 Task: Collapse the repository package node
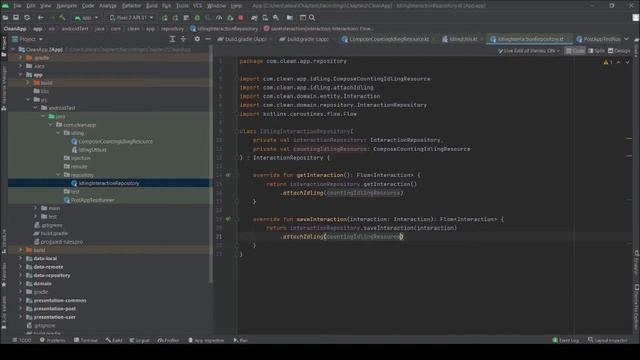(x=58, y=175)
